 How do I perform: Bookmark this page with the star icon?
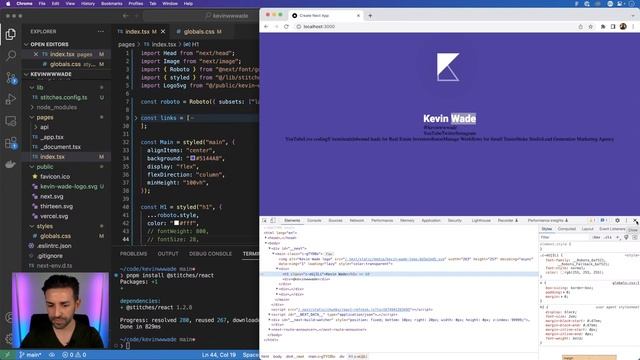point(591,27)
